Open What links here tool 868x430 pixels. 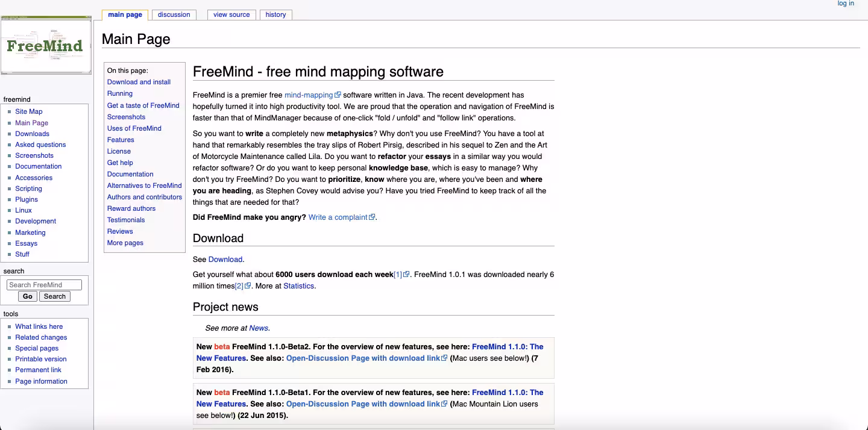click(39, 326)
